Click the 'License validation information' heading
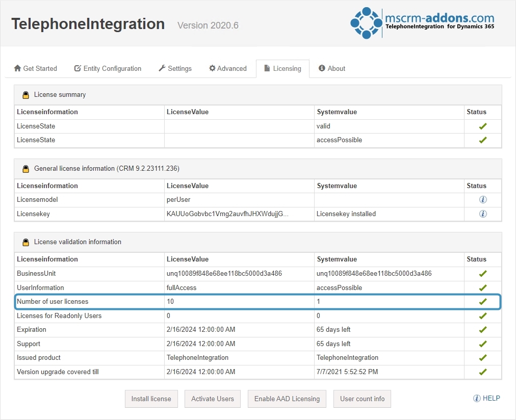 [x=78, y=242]
